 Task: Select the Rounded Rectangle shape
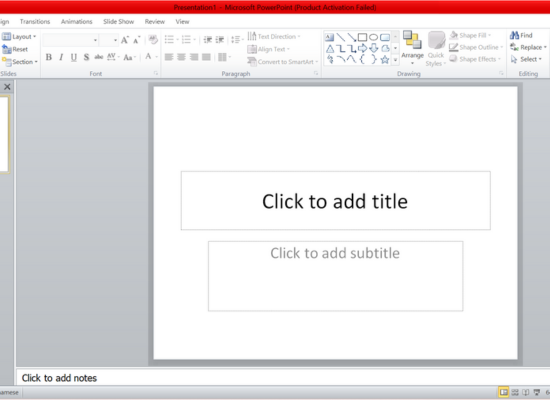tap(385, 37)
